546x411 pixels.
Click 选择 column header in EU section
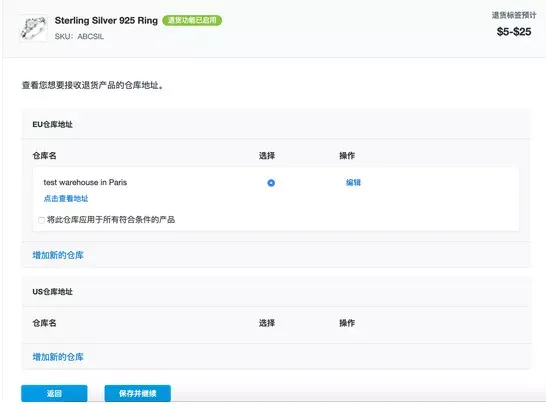[x=267, y=156]
